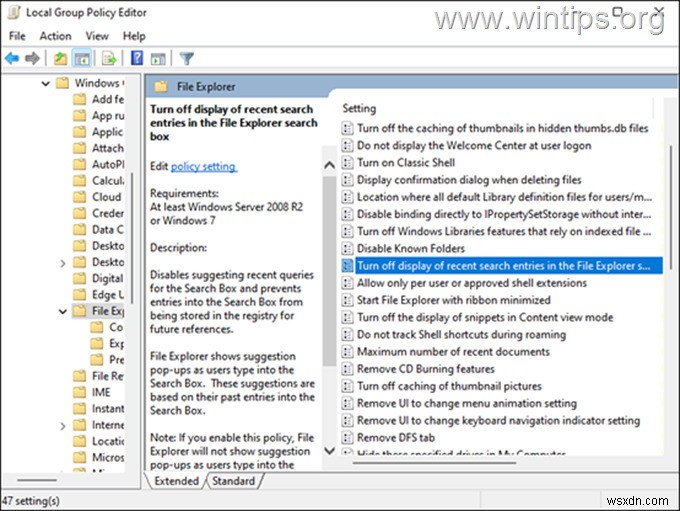This screenshot has width=680, height=511.
Task: Click the Export List toolbar icon
Action: point(109,58)
